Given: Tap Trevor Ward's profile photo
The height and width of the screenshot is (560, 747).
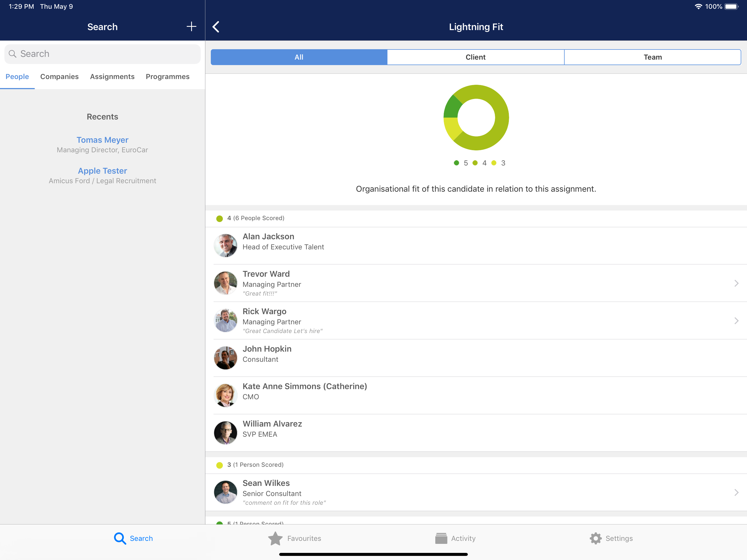Looking at the screenshot, I should pos(226,283).
